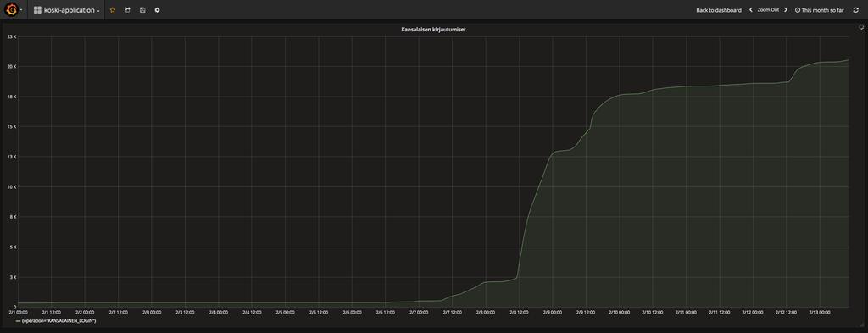
Task: Click the "2/12 12:00" x-axis label
Action: click(x=786, y=312)
